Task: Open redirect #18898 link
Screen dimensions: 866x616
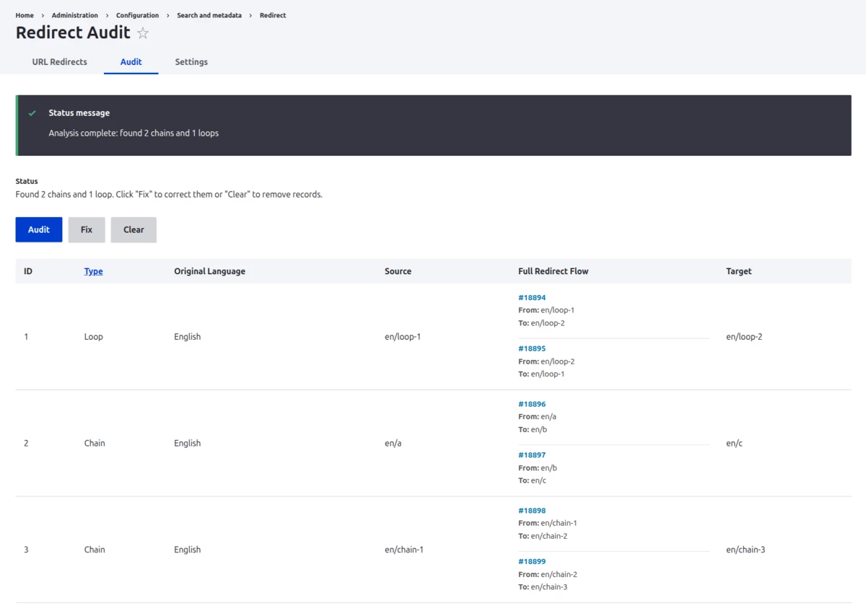Action: [x=532, y=510]
